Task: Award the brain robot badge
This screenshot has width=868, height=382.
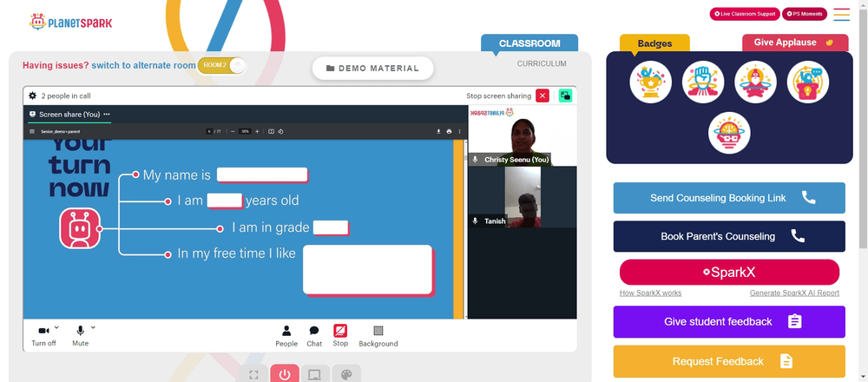Action: point(729,133)
